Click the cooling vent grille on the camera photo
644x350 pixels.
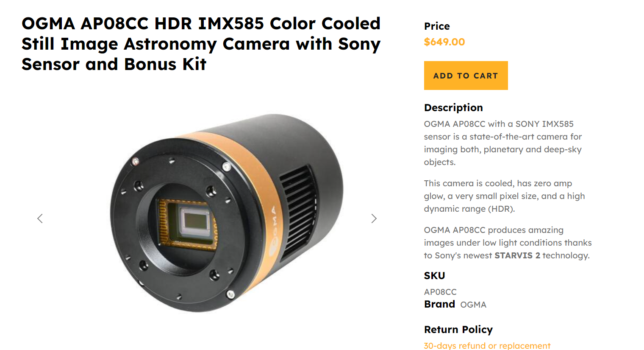[x=298, y=210]
